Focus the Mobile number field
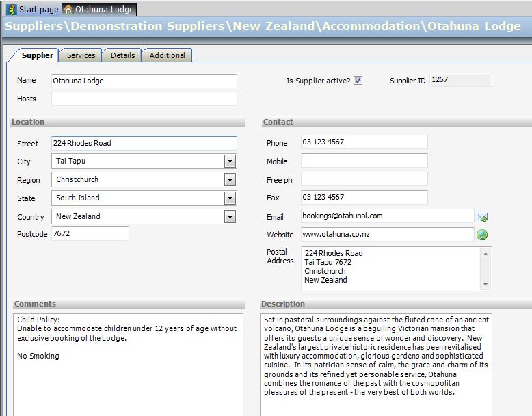Viewport: 532px width, 416px height. click(x=364, y=161)
